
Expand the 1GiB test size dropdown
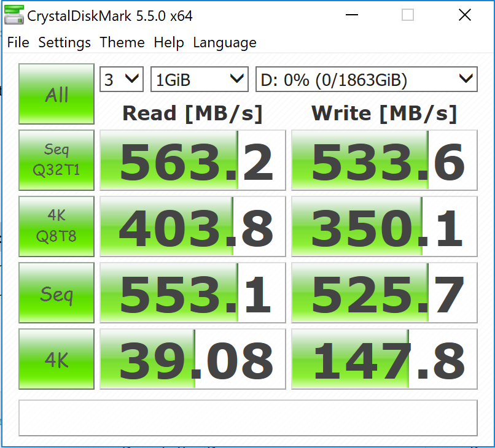(x=200, y=79)
